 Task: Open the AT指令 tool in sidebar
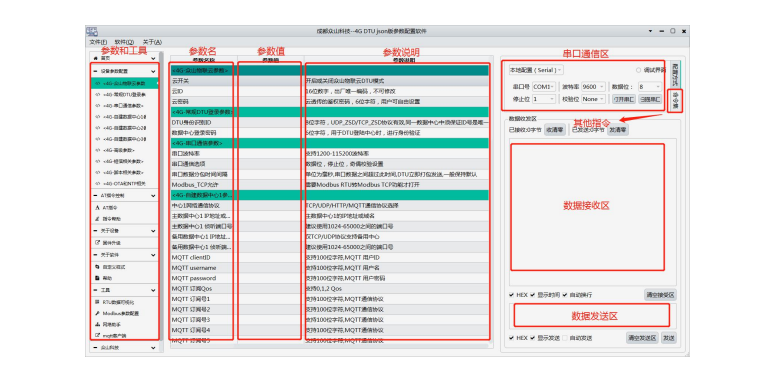point(125,207)
